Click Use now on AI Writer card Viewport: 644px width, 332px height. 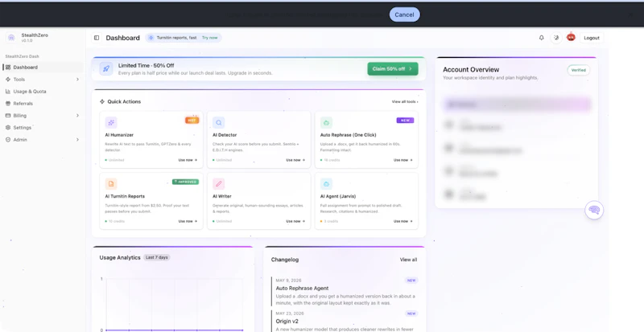(x=295, y=221)
